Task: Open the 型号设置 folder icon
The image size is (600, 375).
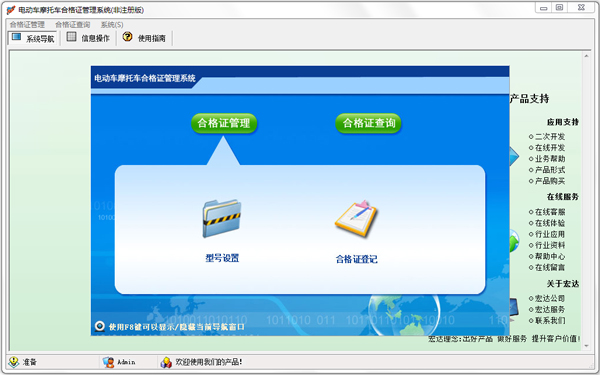Action: pyautogui.click(x=222, y=218)
